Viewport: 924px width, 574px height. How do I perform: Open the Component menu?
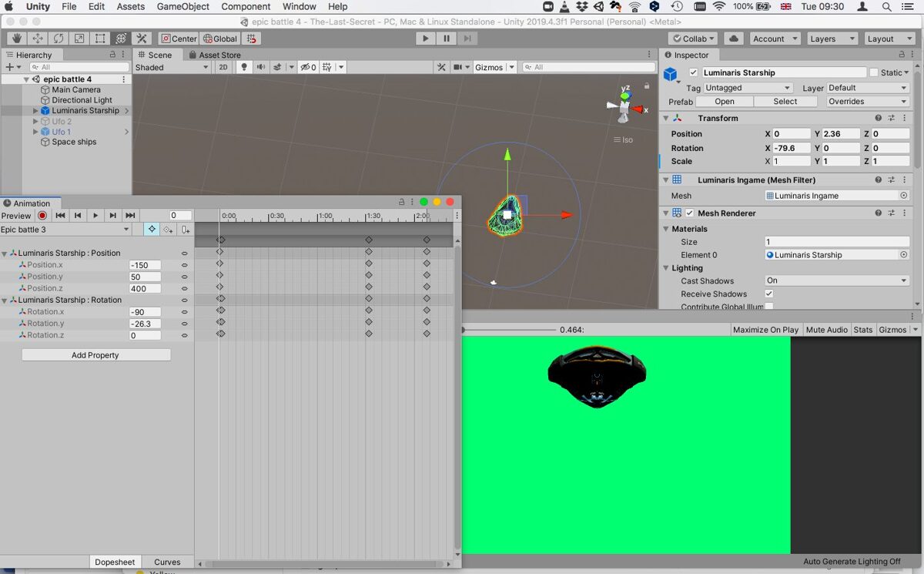click(x=246, y=7)
